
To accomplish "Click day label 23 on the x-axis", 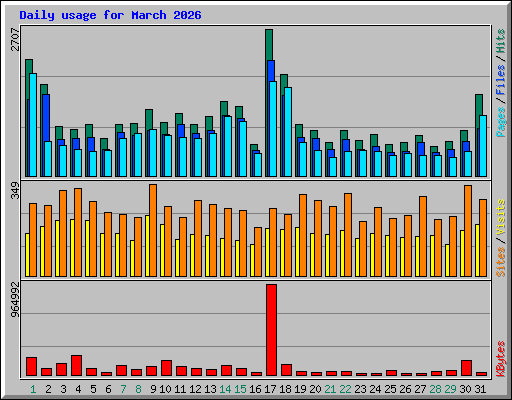I will click(360, 389).
